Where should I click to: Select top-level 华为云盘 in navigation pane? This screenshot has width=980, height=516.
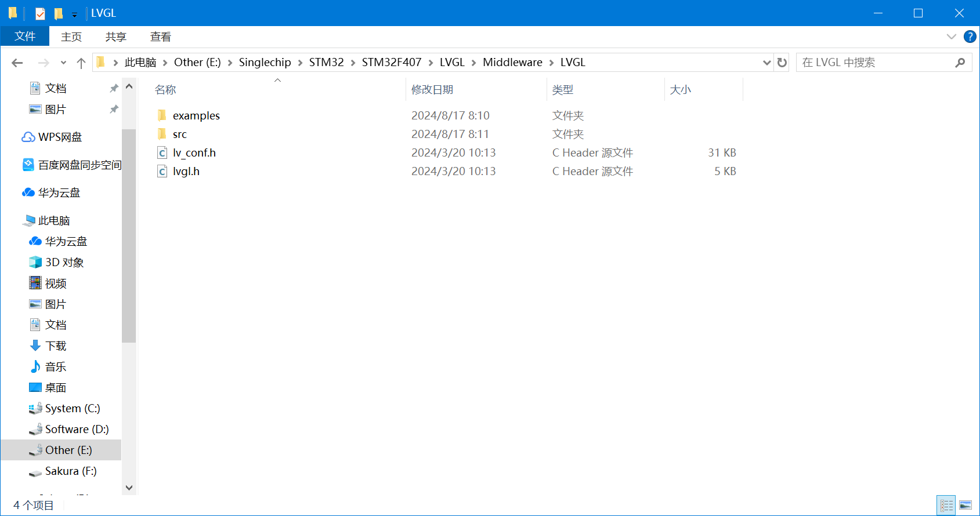[59, 192]
